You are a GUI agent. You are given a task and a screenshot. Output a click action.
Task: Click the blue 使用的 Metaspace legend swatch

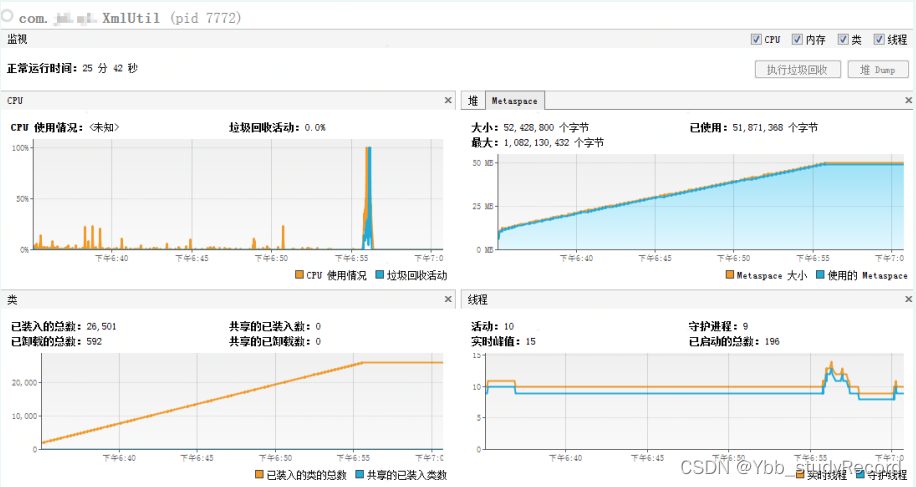[x=820, y=274]
